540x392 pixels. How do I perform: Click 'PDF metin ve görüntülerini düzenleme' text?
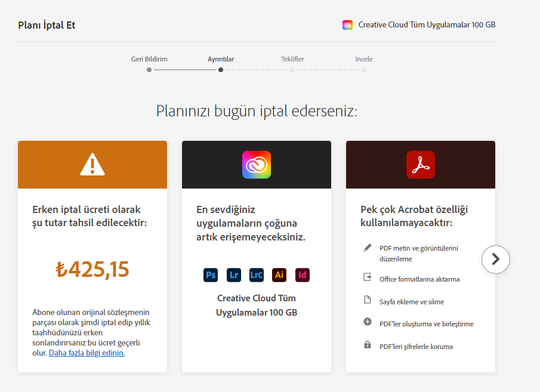pos(419,254)
